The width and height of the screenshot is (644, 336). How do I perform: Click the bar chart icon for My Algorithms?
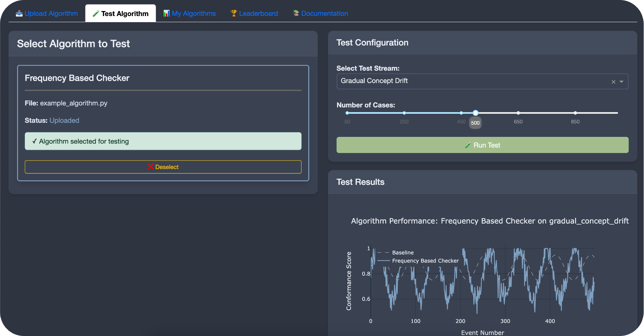click(x=166, y=13)
